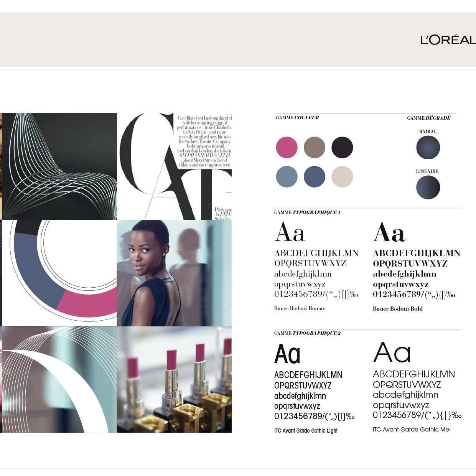
Task: Select the Lineaire gradient circle
Action: tap(428, 188)
